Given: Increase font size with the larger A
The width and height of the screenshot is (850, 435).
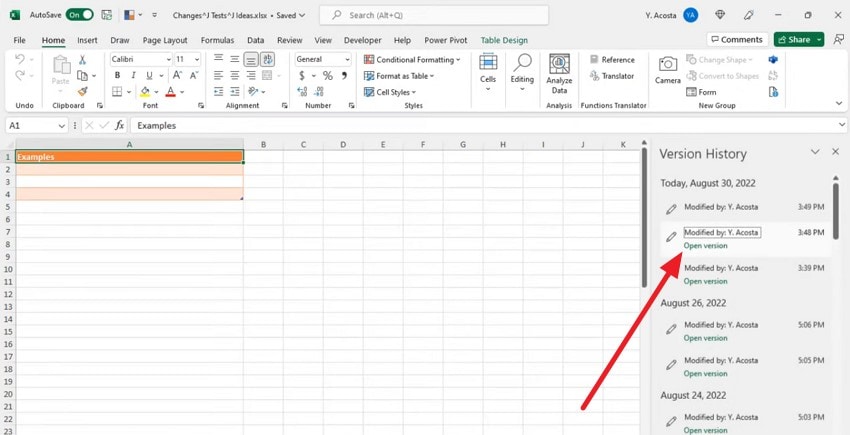Looking at the screenshot, I should tap(177, 75).
